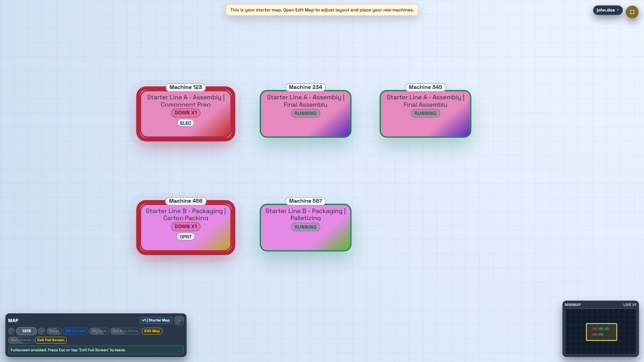644x362 pixels.
Task: Open the john.doe account dropdown
Action: [x=607, y=10]
